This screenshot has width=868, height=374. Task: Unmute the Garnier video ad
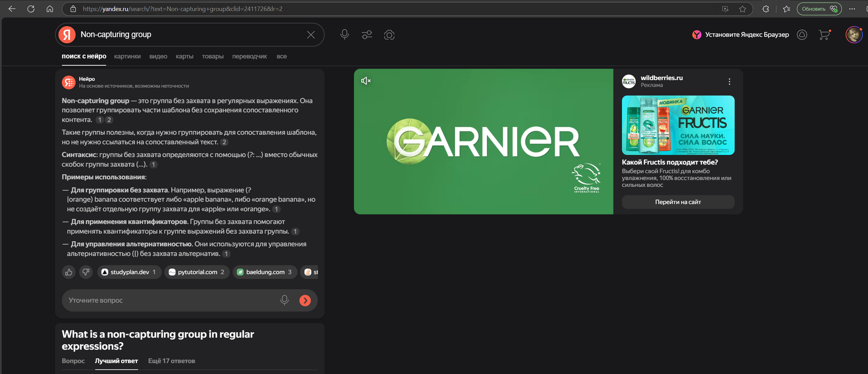click(x=366, y=81)
